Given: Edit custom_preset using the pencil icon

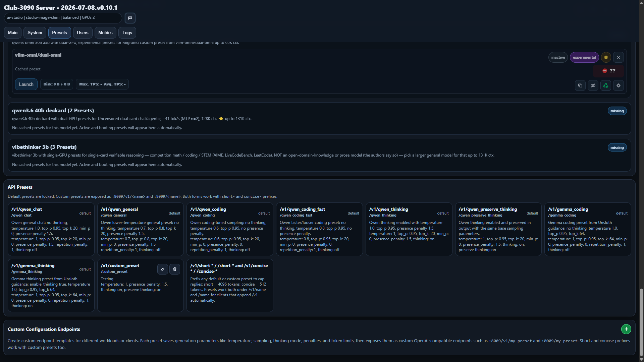Looking at the screenshot, I should point(162,269).
